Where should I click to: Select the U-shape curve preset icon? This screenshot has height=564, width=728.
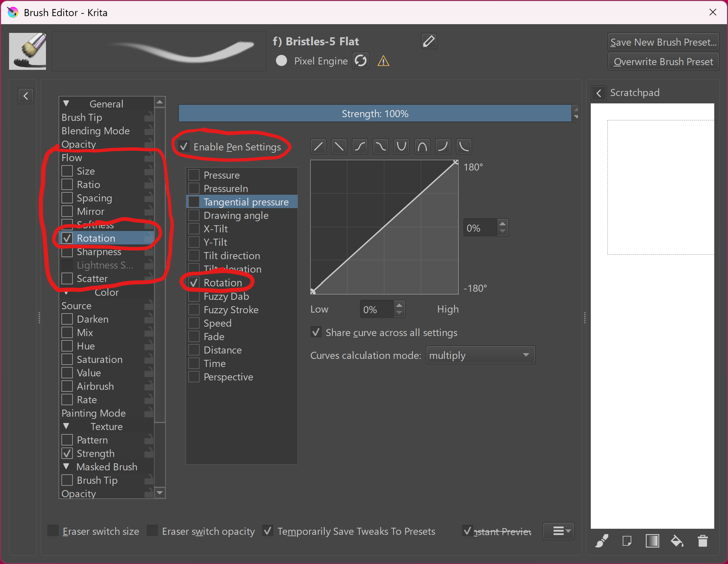coord(401,147)
